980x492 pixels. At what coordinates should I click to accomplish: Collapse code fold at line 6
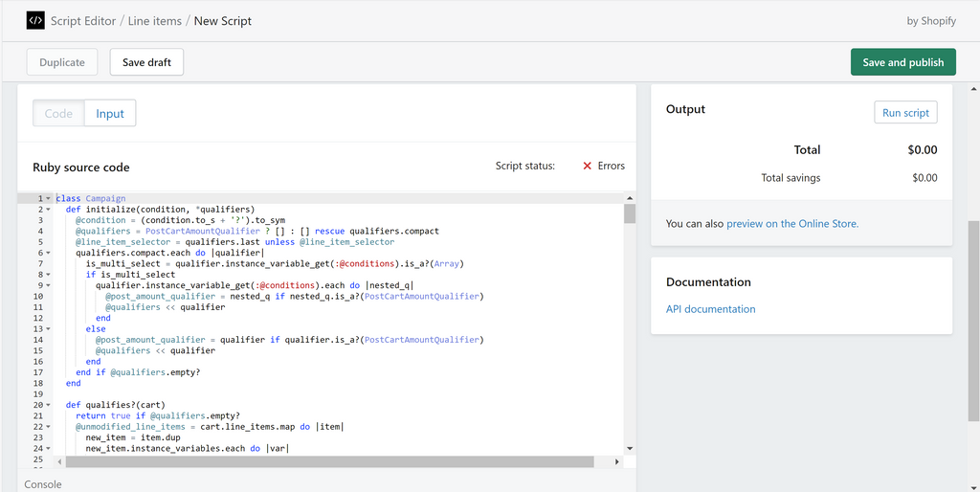click(48, 254)
